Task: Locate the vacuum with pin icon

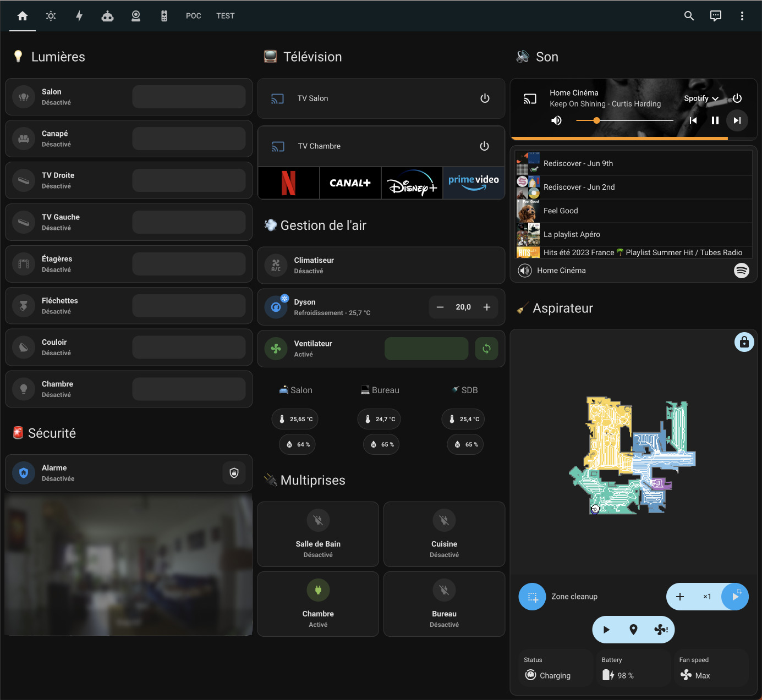Action: pyautogui.click(x=633, y=630)
